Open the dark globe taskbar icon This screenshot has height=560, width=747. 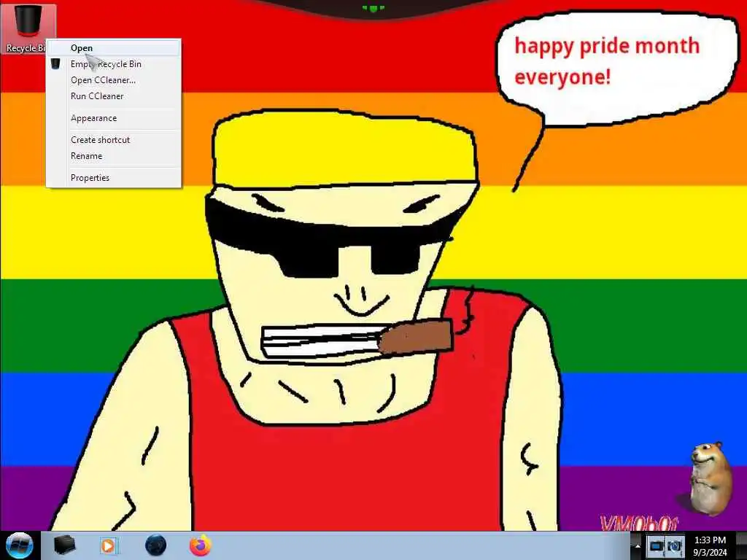156,545
